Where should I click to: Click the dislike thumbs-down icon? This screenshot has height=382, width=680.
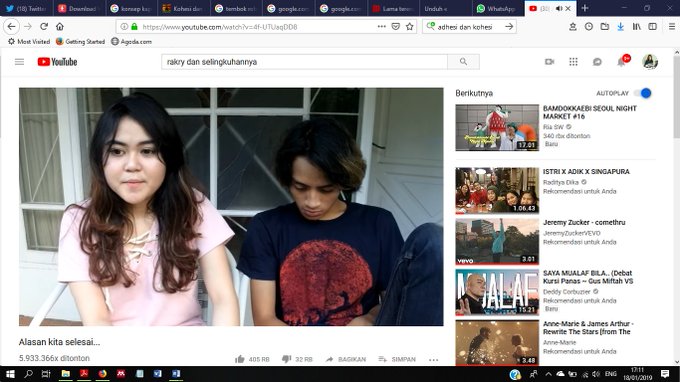[286, 359]
